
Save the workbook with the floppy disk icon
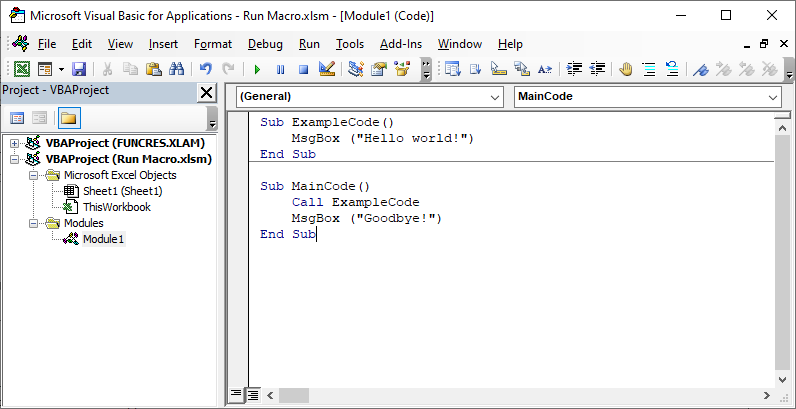tap(79, 69)
